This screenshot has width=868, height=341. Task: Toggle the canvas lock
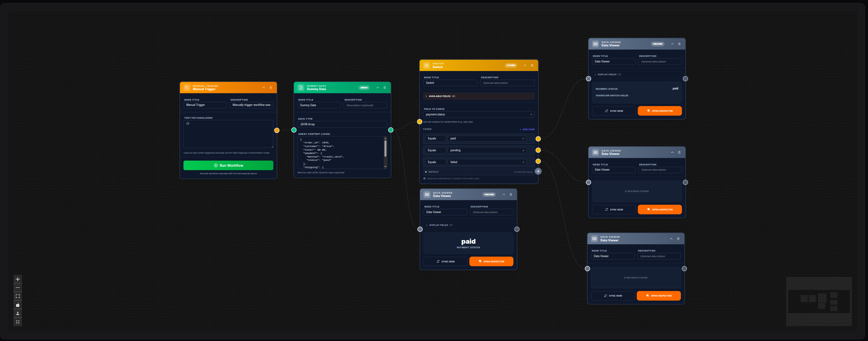17,305
